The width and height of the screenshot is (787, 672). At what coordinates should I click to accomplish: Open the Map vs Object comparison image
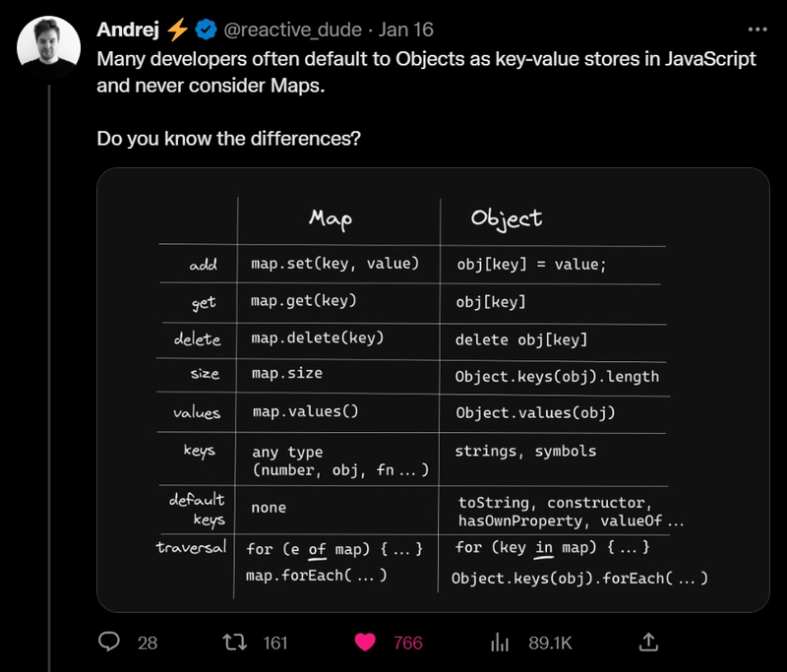click(x=433, y=390)
